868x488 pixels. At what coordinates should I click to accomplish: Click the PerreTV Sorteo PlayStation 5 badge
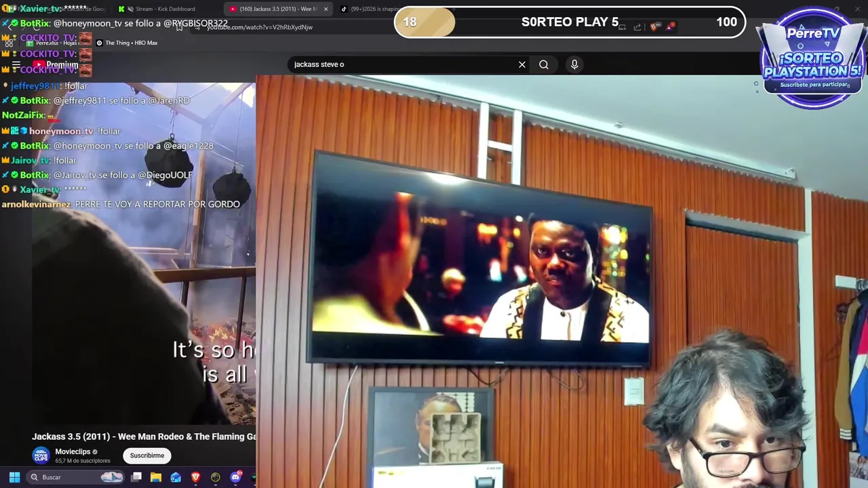point(813,58)
